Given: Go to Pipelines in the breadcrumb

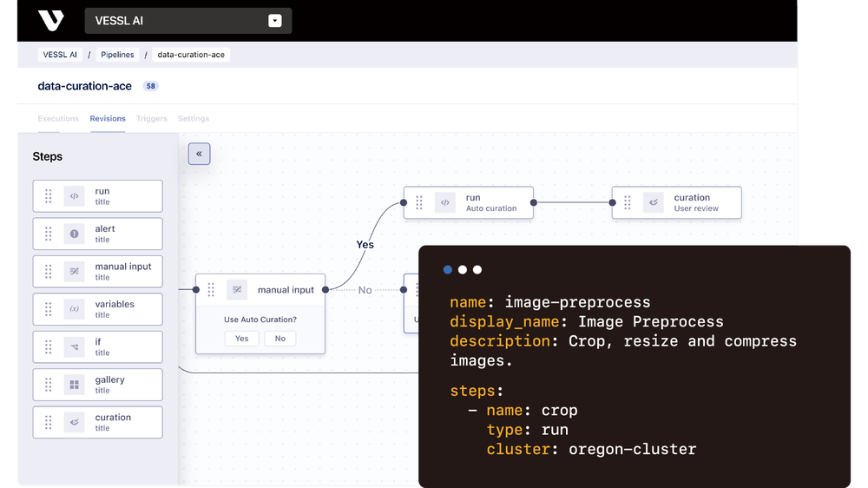Looking at the screenshot, I should 117,55.
